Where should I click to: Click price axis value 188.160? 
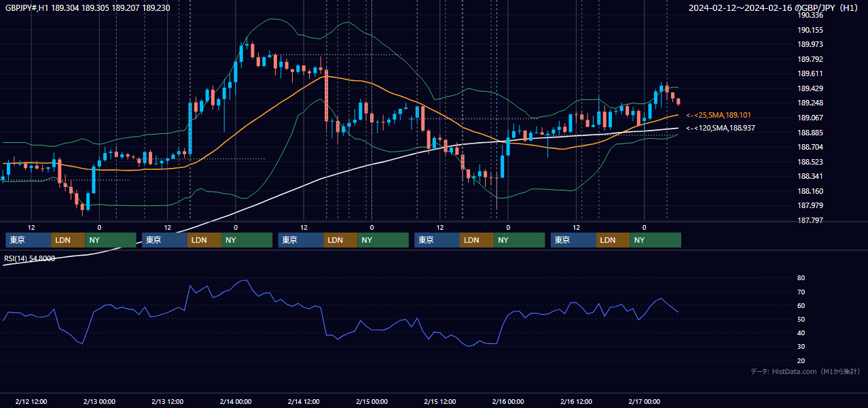[810, 191]
